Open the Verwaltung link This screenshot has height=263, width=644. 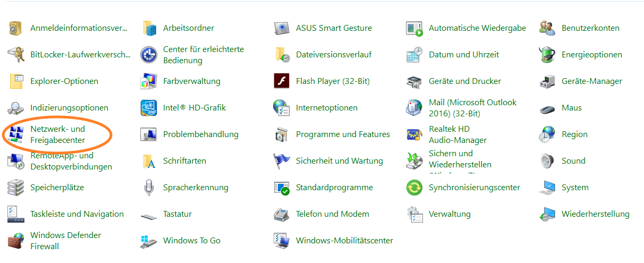pyautogui.click(x=450, y=214)
